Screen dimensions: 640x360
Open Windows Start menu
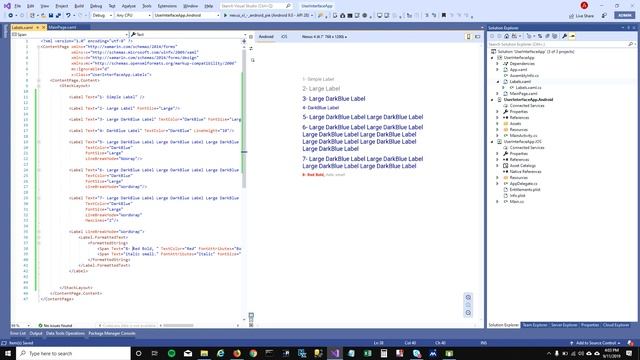point(8,353)
